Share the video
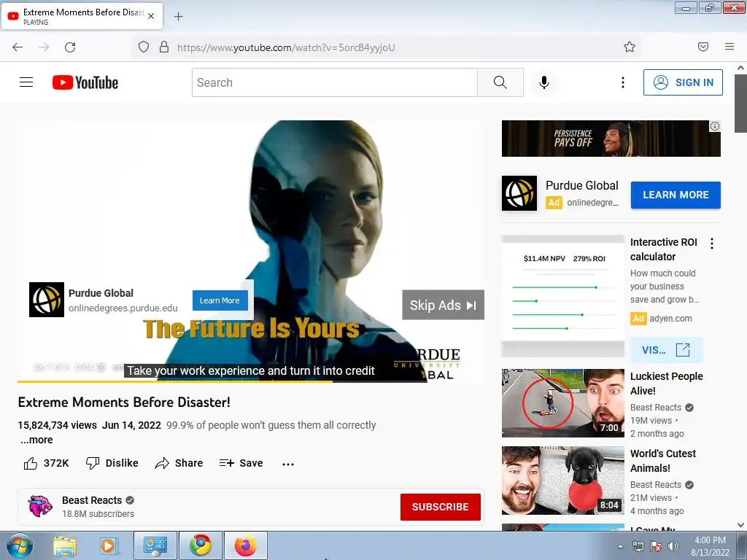The image size is (747, 560). click(x=179, y=463)
